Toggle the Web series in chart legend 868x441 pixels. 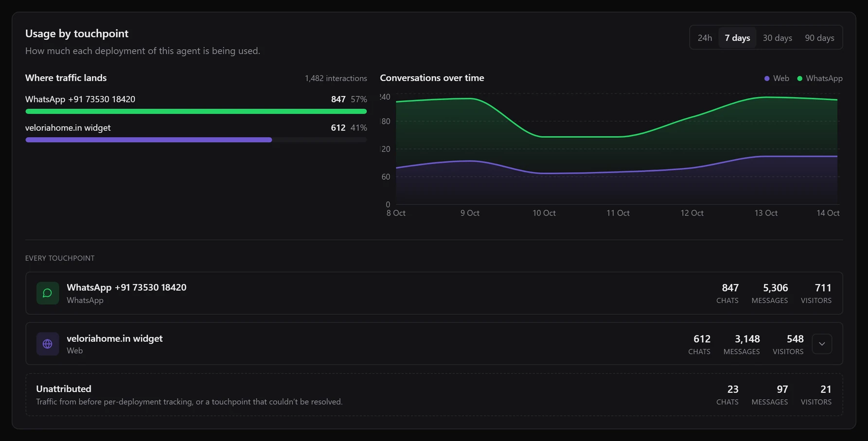pyautogui.click(x=777, y=78)
